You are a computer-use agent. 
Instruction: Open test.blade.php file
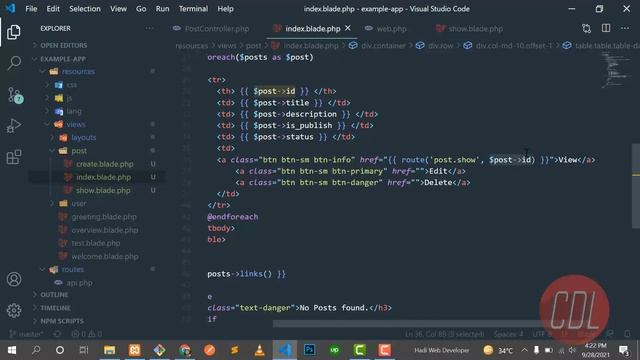click(97, 243)
